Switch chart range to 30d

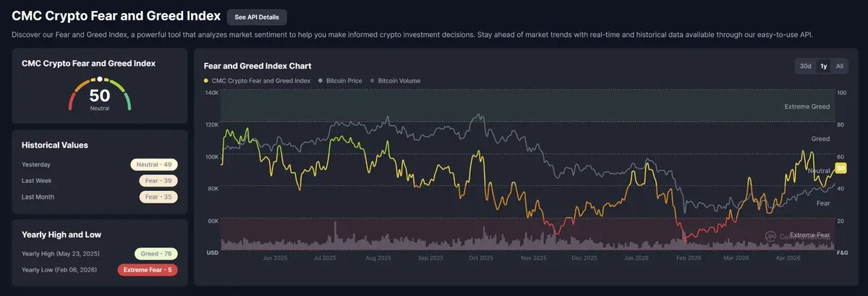(805, 66)
